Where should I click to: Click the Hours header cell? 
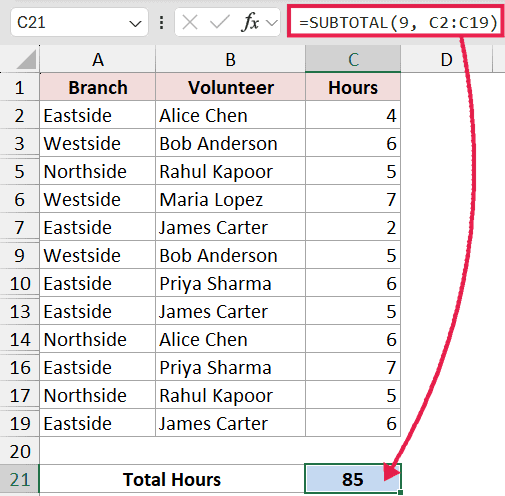353,88
